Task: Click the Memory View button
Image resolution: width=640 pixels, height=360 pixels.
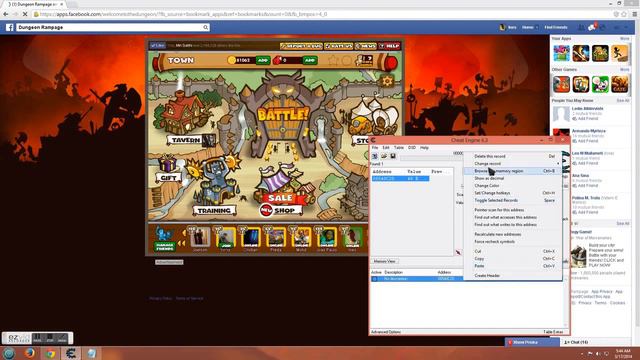Action: coord(384,261)
